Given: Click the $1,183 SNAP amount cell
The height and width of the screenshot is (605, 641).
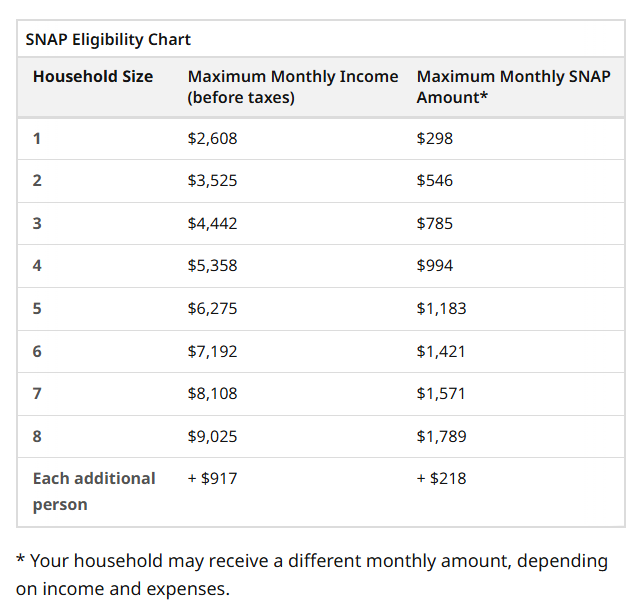Looking at the screenshot, I should (441, 308).
